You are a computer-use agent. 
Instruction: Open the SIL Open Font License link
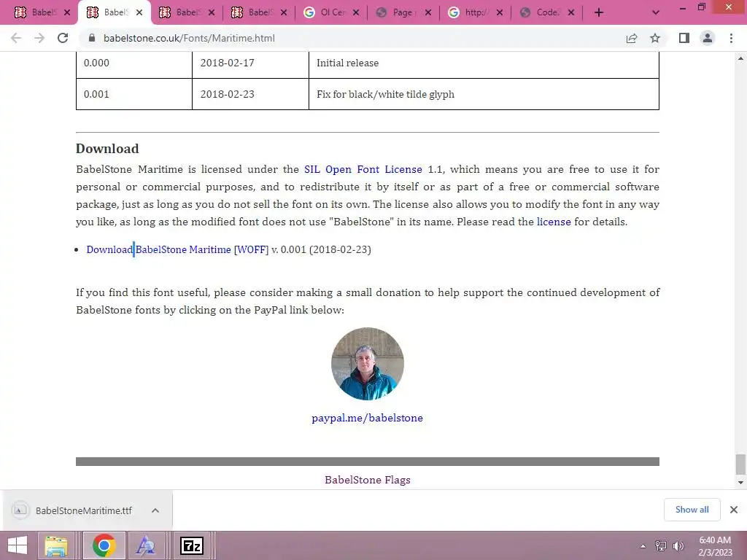tap(363, 169)
